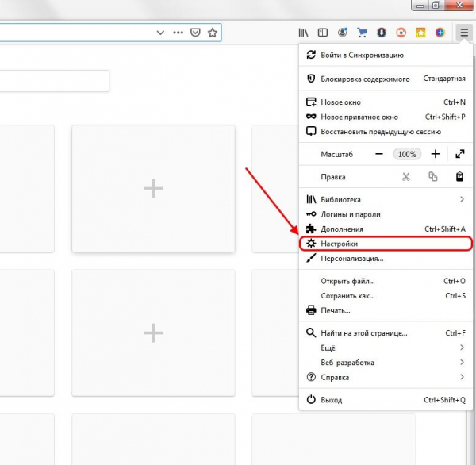
Task: Select Войти в Синхронизацию
Action: click(386, 55)
